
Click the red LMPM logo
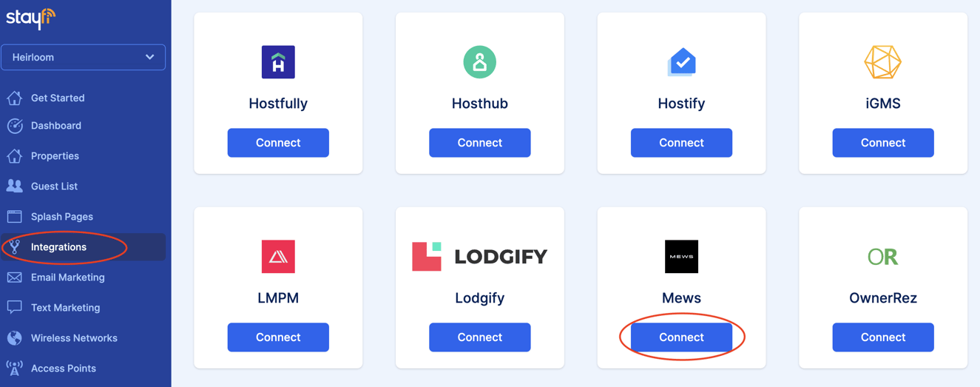coord(278,257)
